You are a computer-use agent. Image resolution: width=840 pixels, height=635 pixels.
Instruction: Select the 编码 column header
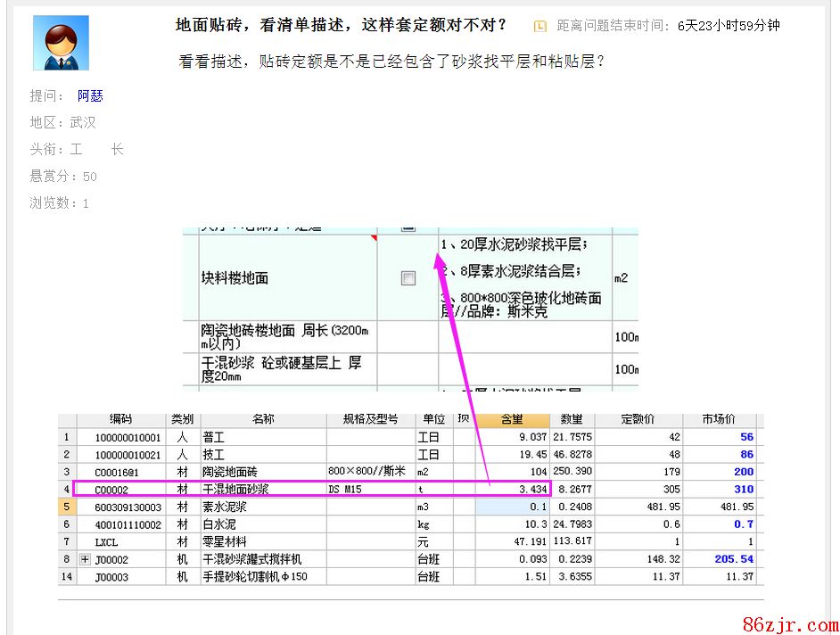click(x=120, y=419)
